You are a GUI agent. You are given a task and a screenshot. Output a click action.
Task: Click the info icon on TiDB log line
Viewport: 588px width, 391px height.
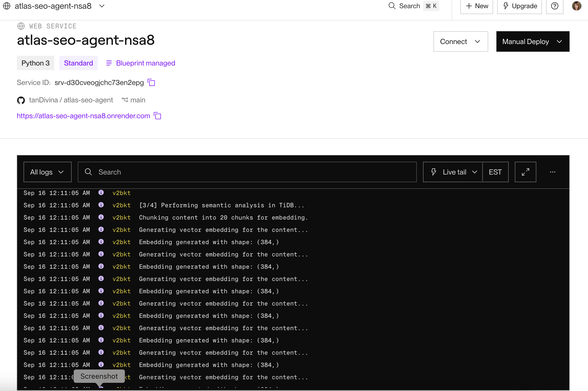pos(101,205)
